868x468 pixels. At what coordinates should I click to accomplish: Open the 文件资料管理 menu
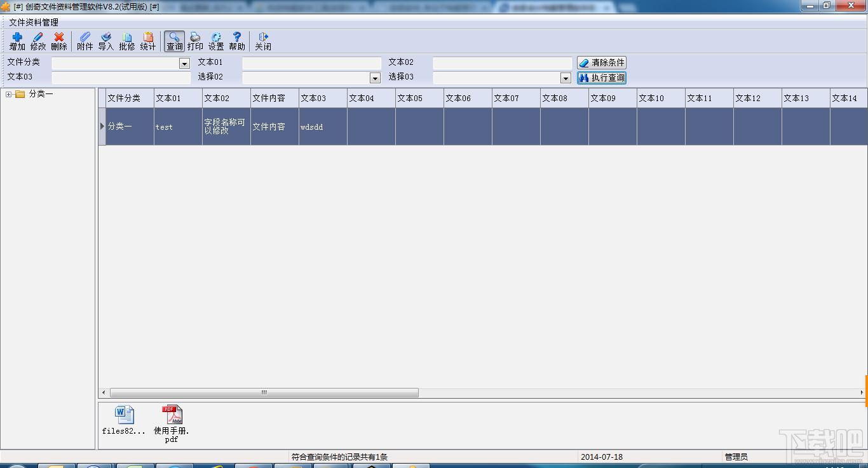pyautogui.click(x=33, y=22)
